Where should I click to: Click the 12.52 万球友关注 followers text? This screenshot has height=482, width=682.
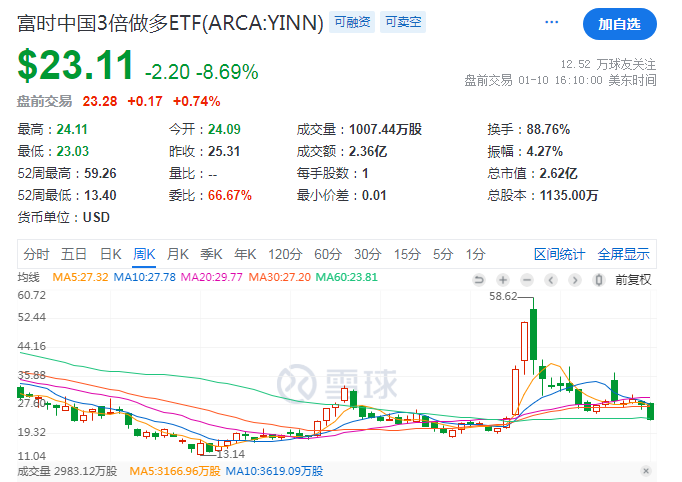click(608, 64)
